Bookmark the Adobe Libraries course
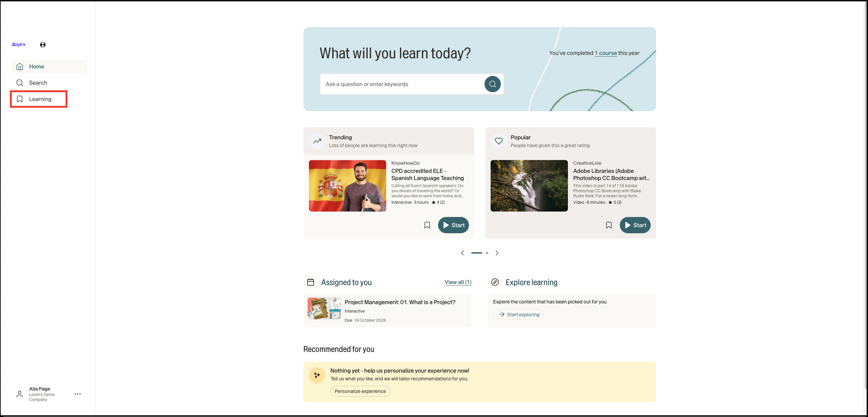This screenshot has width=868, height=417. point(609,225)
